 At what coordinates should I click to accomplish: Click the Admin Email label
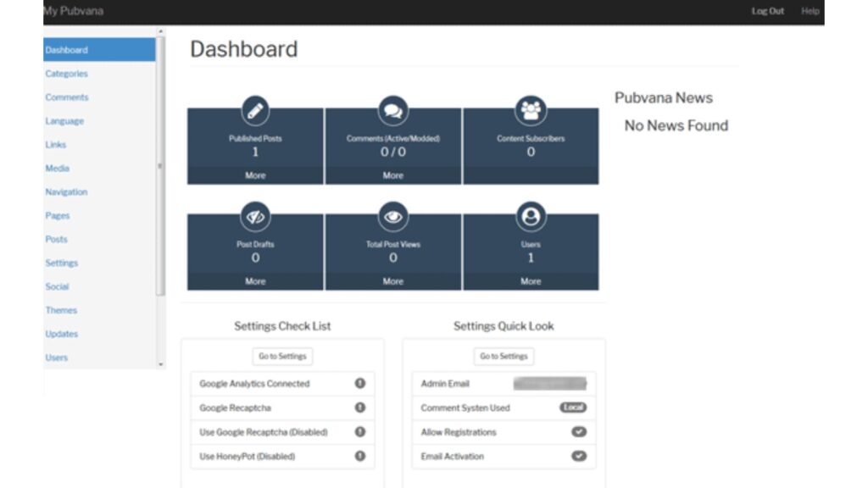click(445, 384)
